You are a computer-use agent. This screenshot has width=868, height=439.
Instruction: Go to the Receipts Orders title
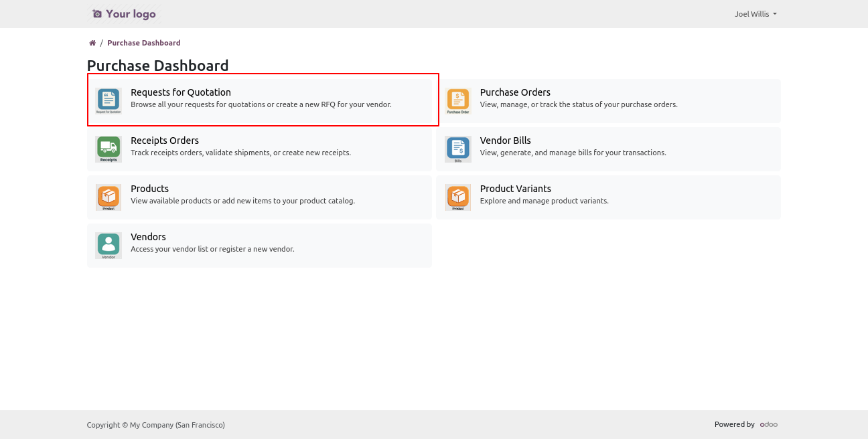[165, 141]
